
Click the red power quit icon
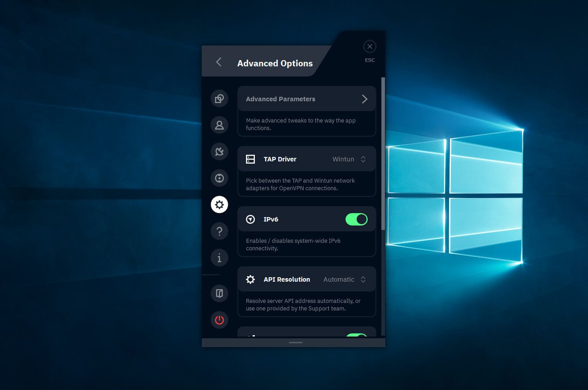click(x=219, y=320)
